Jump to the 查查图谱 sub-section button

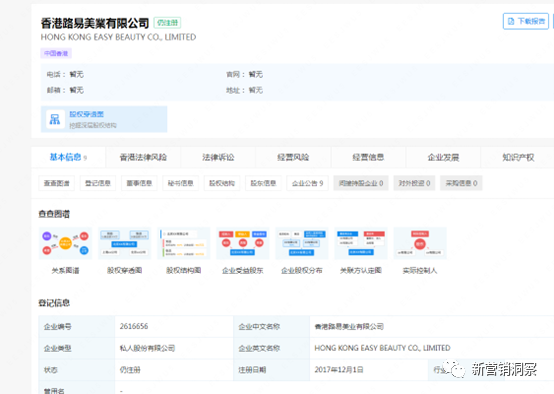(x=57, y=183)
